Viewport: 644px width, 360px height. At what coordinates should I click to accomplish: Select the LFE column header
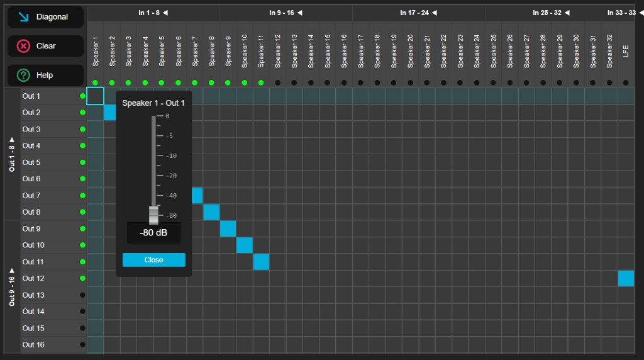point(626,52)
